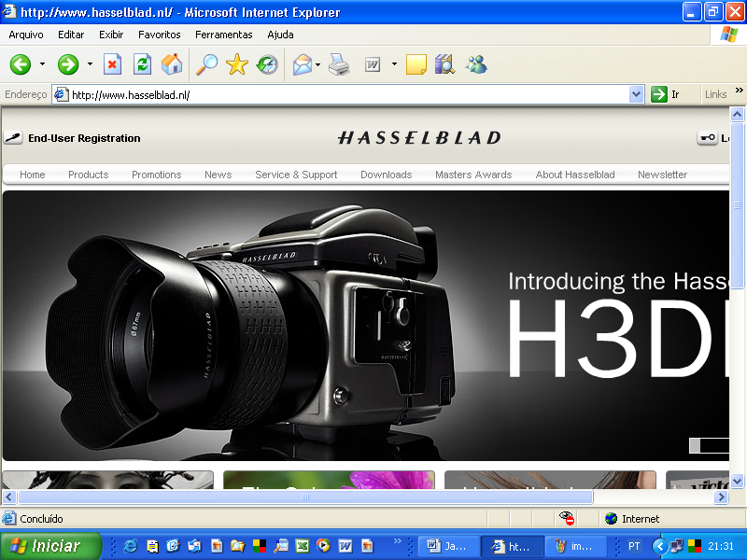This screenshot has height=560, width=747.
Task: Expand the Links toolbar chevron
Action: tap(739, 91)
